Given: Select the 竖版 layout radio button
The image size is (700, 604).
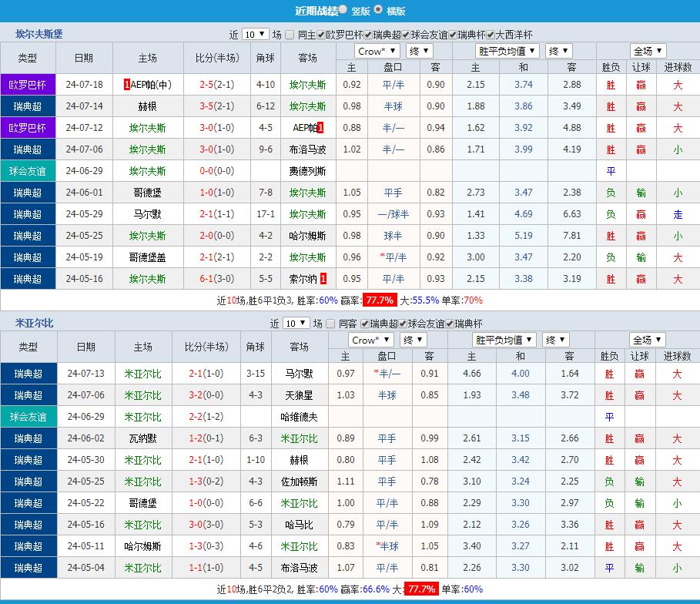Looking at the screenshot, I should click(x=343, y=10).
